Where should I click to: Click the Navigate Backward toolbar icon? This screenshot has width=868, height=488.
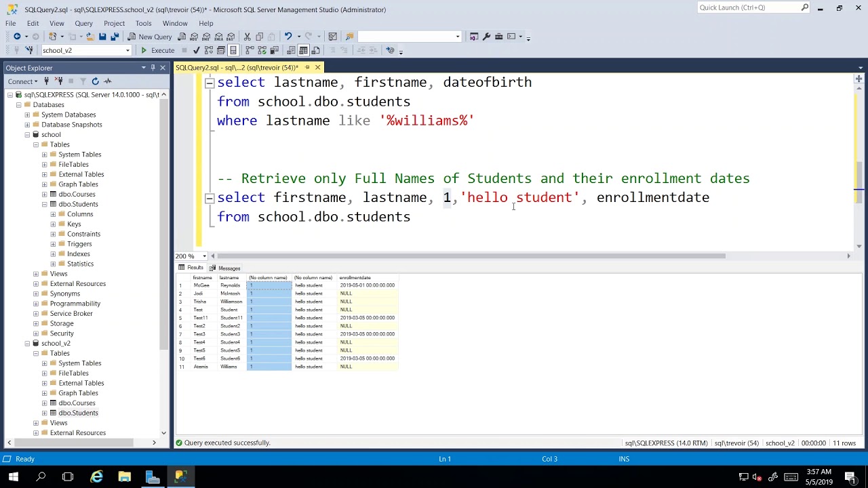[17, 37]
